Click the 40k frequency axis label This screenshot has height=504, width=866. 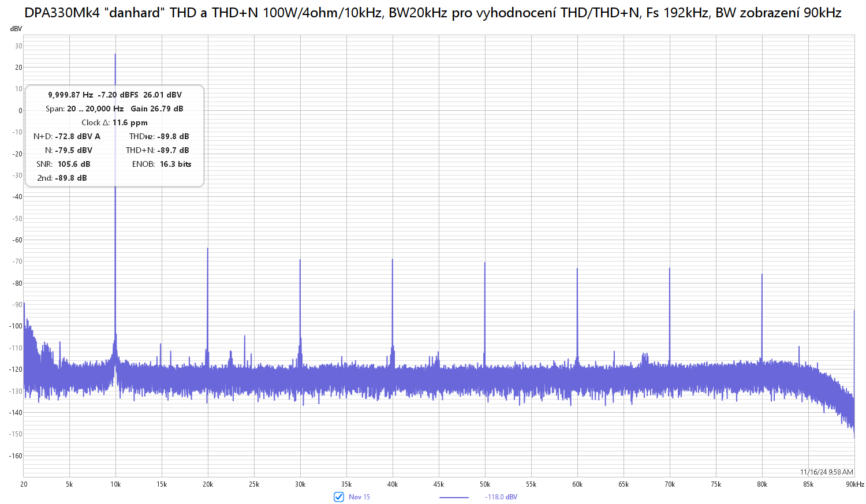pos(393,484)
